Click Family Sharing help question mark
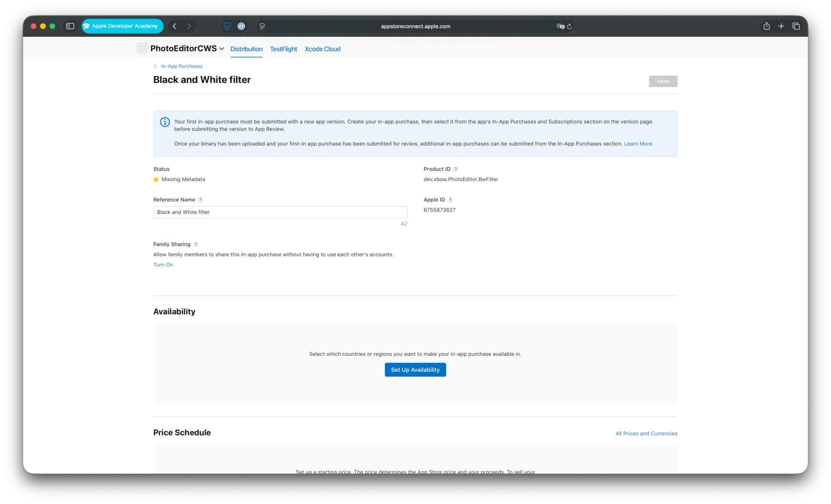 coord(196,245)
